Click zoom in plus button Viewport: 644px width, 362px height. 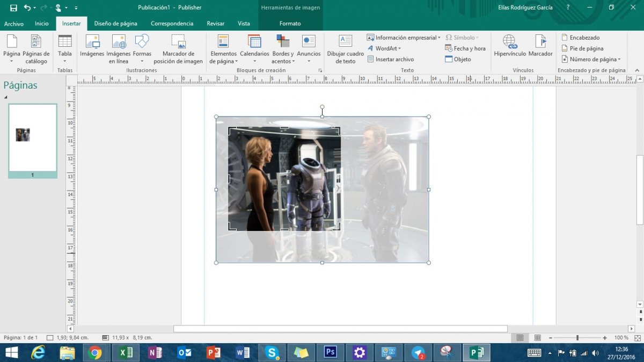point(605,338)
